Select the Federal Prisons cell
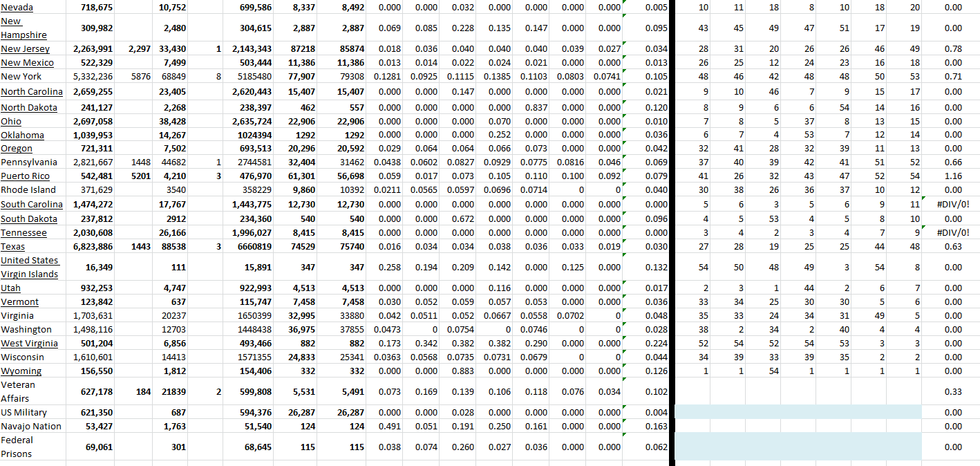The image size is (980, 466). pyautogui.click(x=17, y=447)
